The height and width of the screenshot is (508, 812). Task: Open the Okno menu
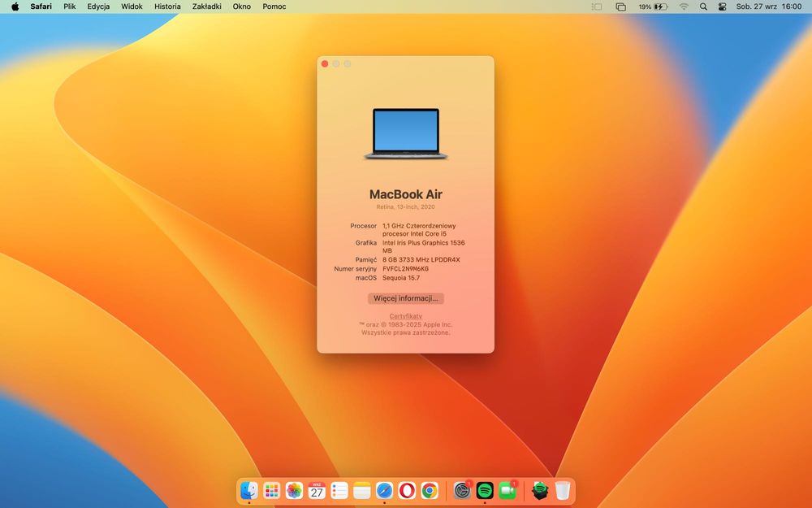[x=242, y=7]
